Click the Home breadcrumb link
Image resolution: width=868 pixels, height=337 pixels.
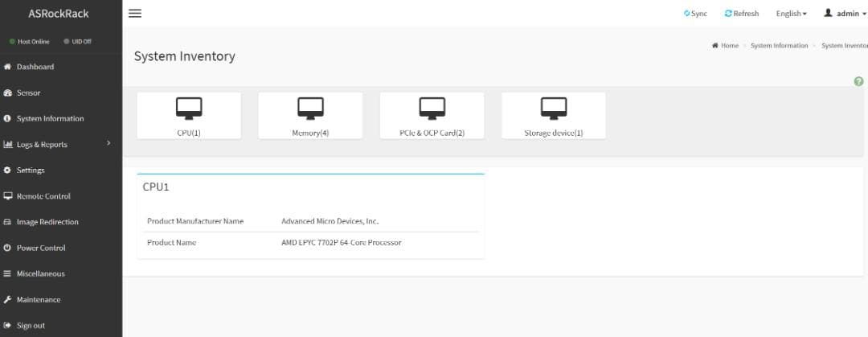tap(729, 46)
